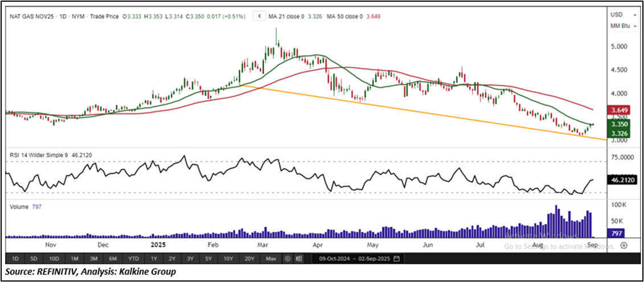The height and width of the screenshot is (282, 644).
Task: Click the 4.500 price axis label
Action: tap(618, 70)
